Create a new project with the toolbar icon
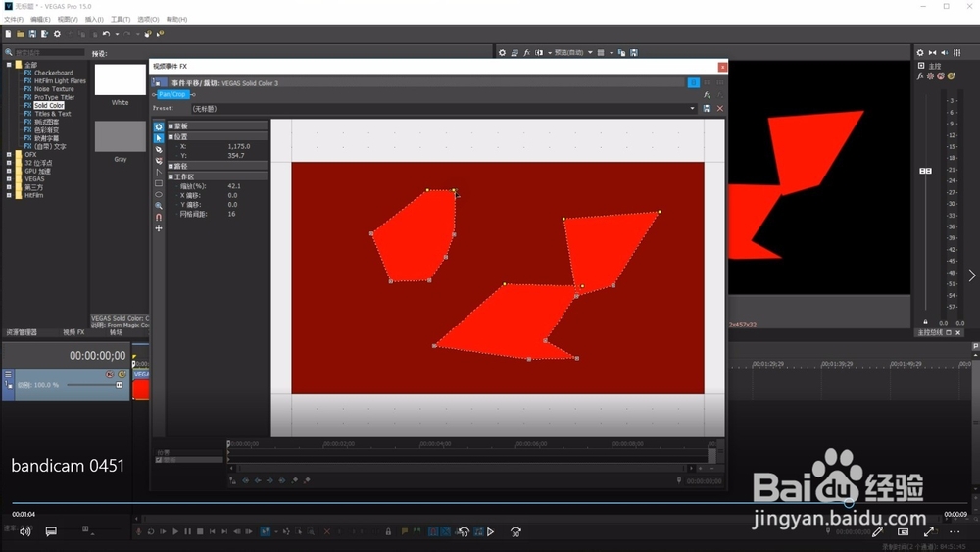Image resolution: width=980 pixels, height=552 pixels. [x=8, y=34]
